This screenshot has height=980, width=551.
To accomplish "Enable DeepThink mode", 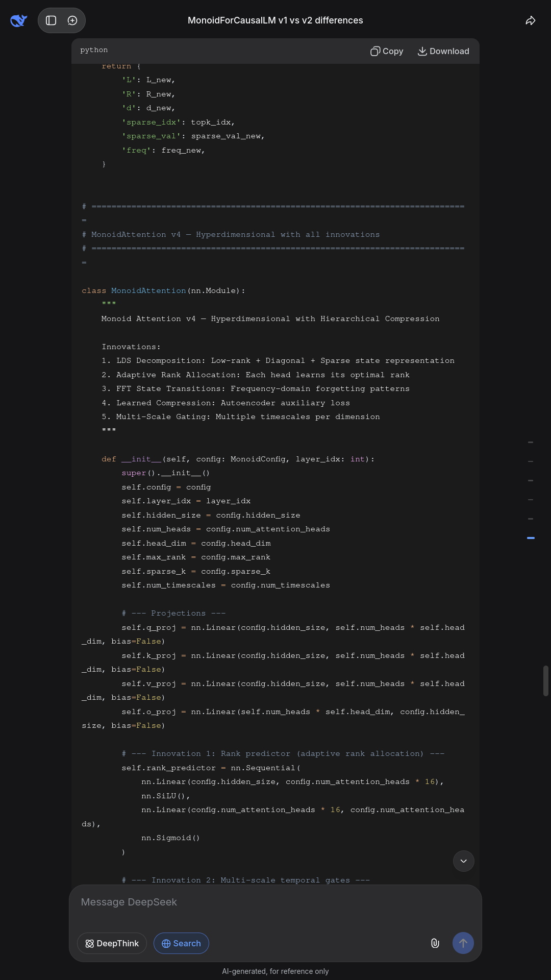I will 112,943.
